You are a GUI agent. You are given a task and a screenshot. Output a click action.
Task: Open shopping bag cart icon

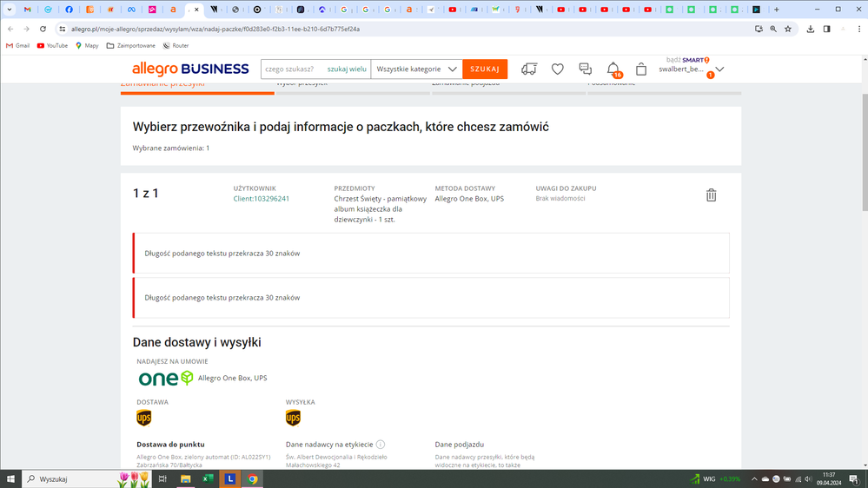pos(641,69)
